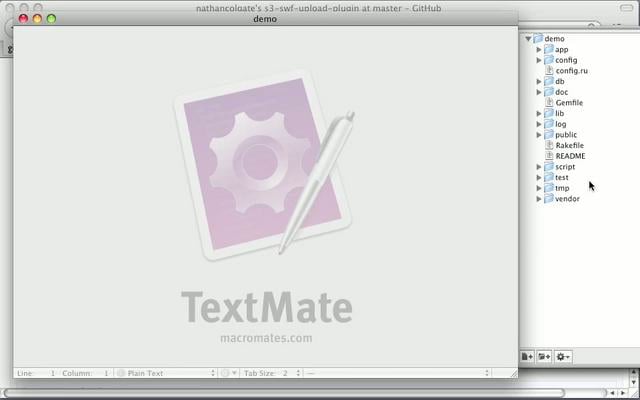Click the New Folder icon in project drawer

click(544, 357)
